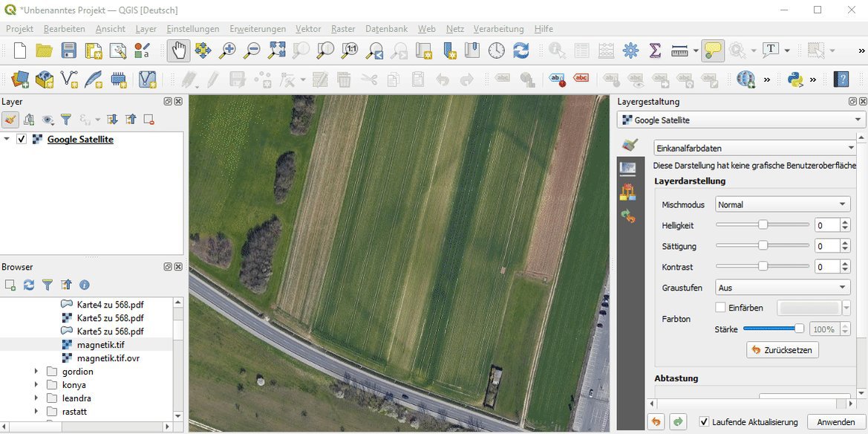Select the Pan Map hand tool
Screen dimensions: 868x434
coord(178,51)
